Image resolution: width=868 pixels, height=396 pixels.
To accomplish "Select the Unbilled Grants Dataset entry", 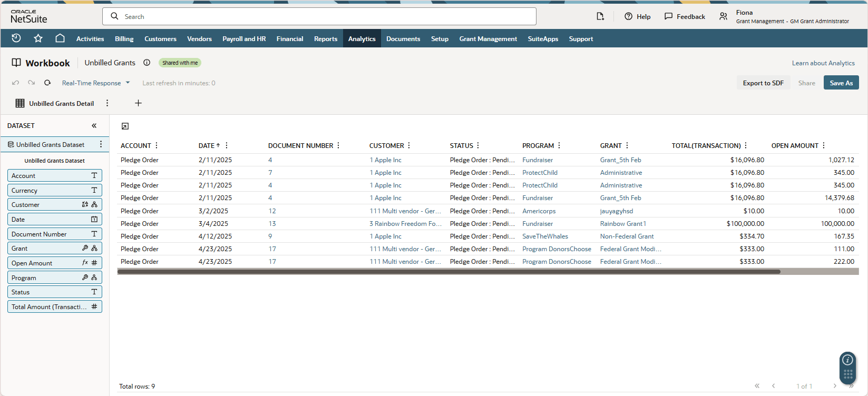I will (55, 144).
